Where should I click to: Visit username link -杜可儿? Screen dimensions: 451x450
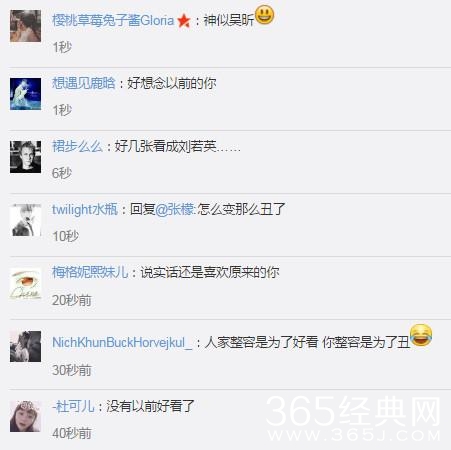pyautogui.click(x=73, y=406)
